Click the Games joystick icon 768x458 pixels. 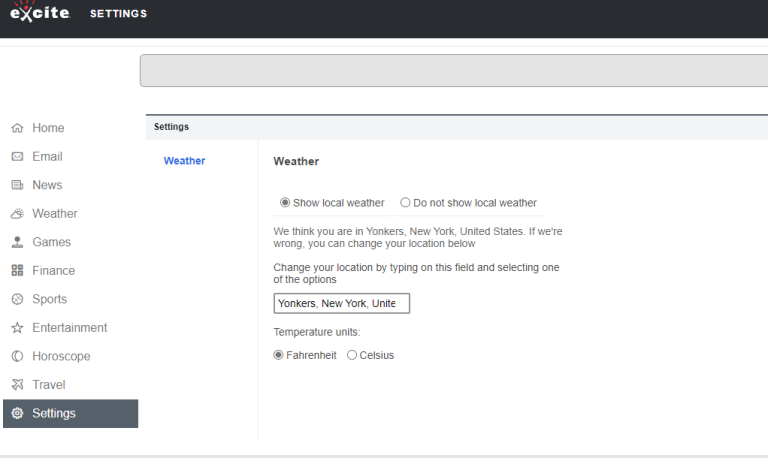click(17, 242)
